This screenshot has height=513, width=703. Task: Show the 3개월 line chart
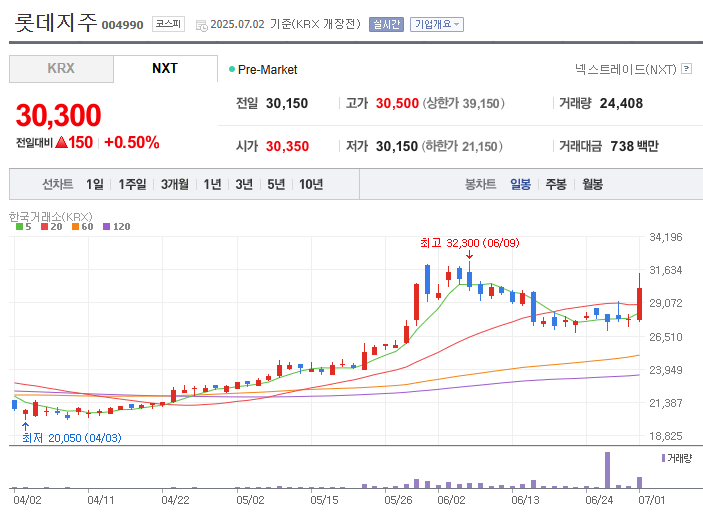click(175, 184)
